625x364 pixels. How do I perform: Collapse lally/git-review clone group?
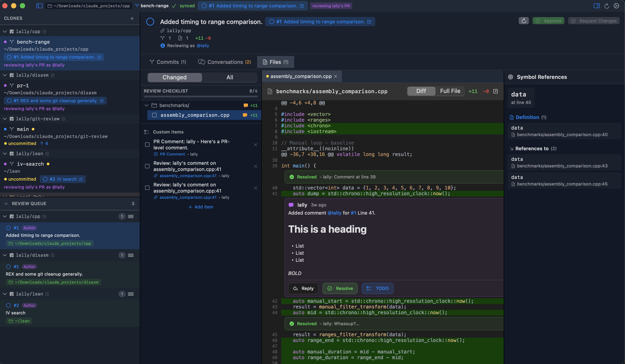pyautogui.click(x=5, y=119)
